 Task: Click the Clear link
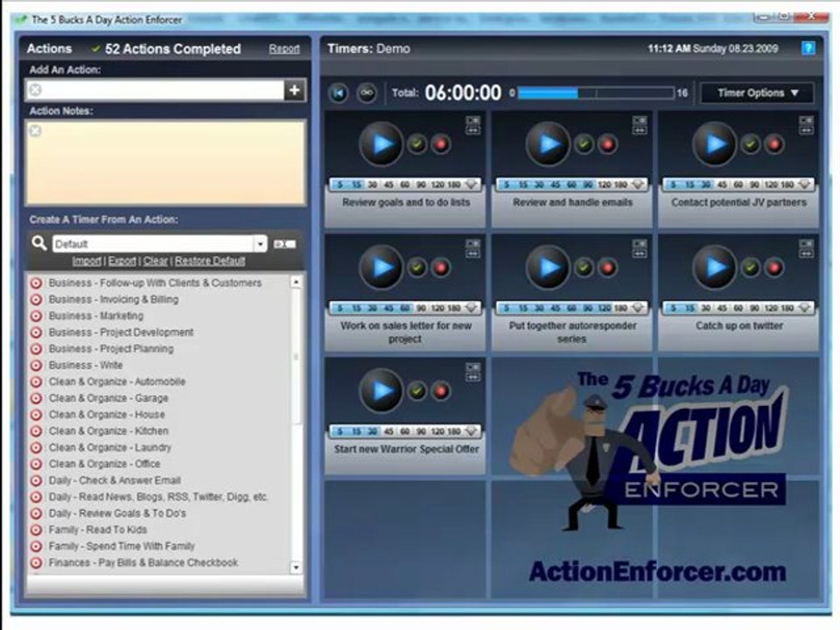tap(156, 261)
